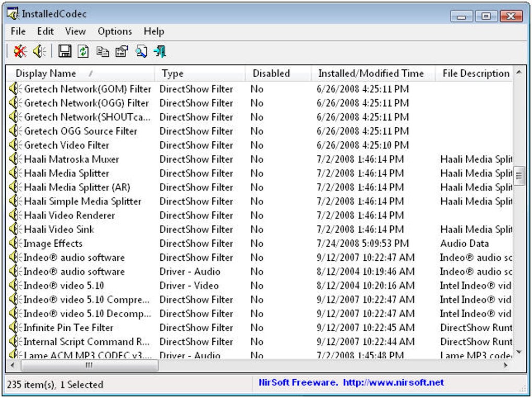Sort by the File Description column header

pos(474,74)
